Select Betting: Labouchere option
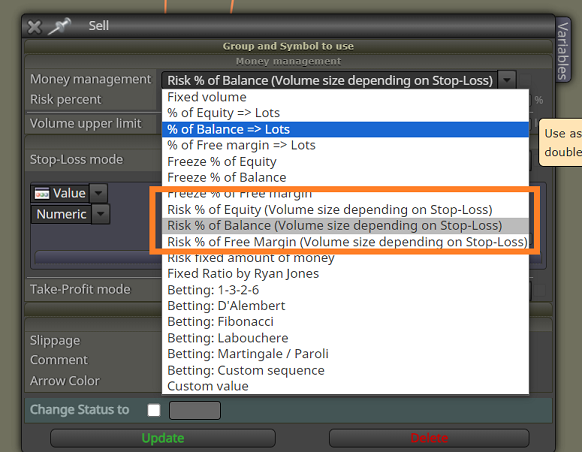This screenshot has width=582, height=452. tap(345, 338)
